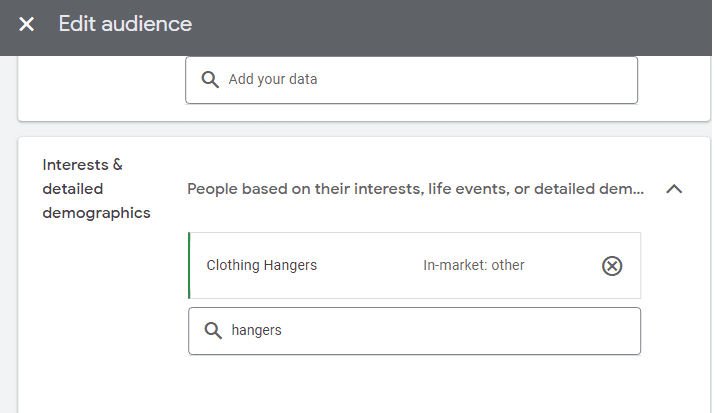This screenshot has height=413, width=715.
Task: Click blank area below the hangers search field
Action: pos(414,385)
